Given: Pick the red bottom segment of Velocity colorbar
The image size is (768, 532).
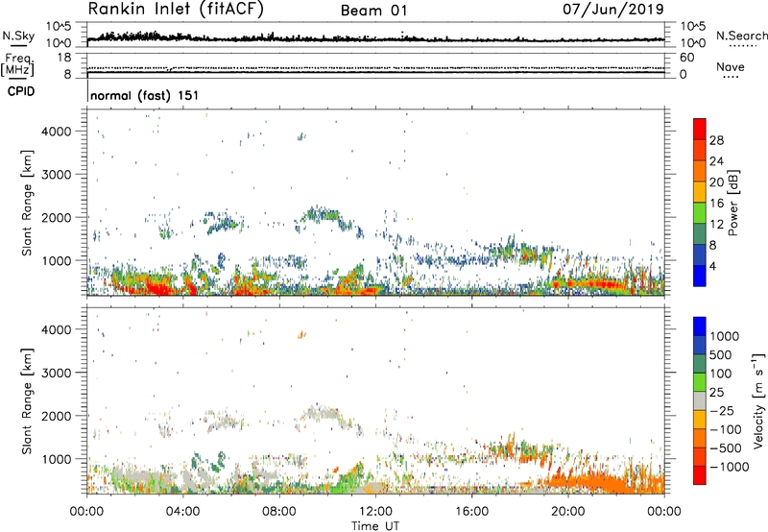Looking at the screenshot, I should point(700,475).
